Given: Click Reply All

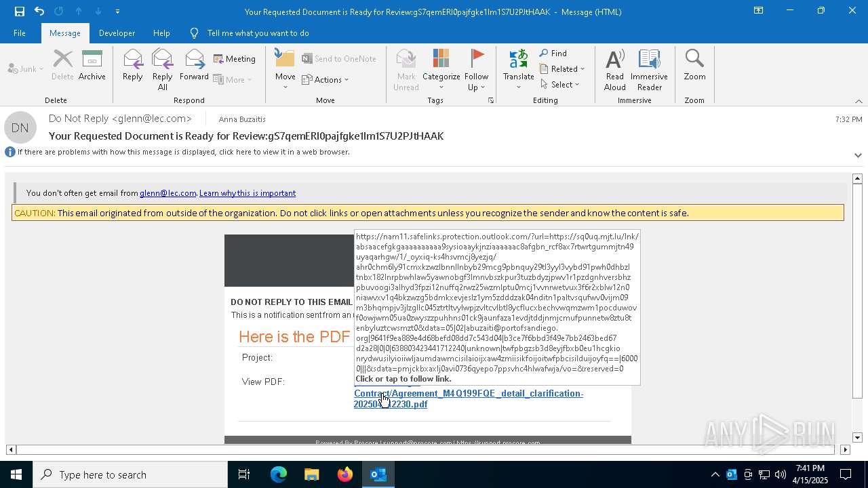Looking at the screenshot, I should point(162,70).
